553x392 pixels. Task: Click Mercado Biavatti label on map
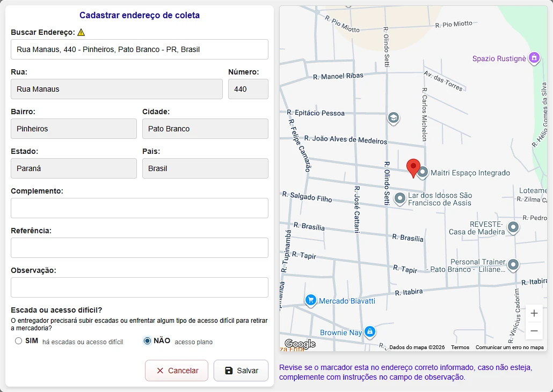pyautogui.click(x=347, y=301)
